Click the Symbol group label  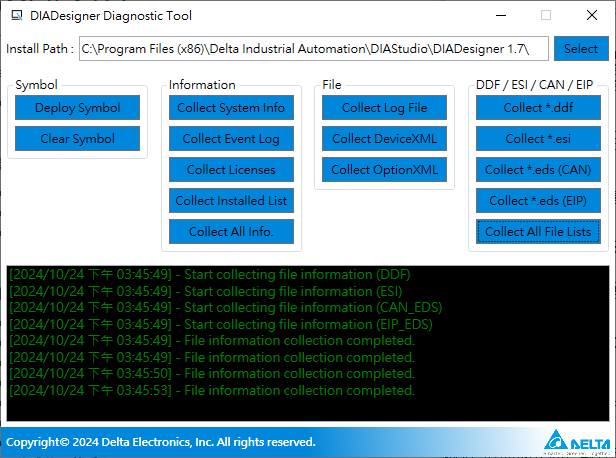point(36,85)
